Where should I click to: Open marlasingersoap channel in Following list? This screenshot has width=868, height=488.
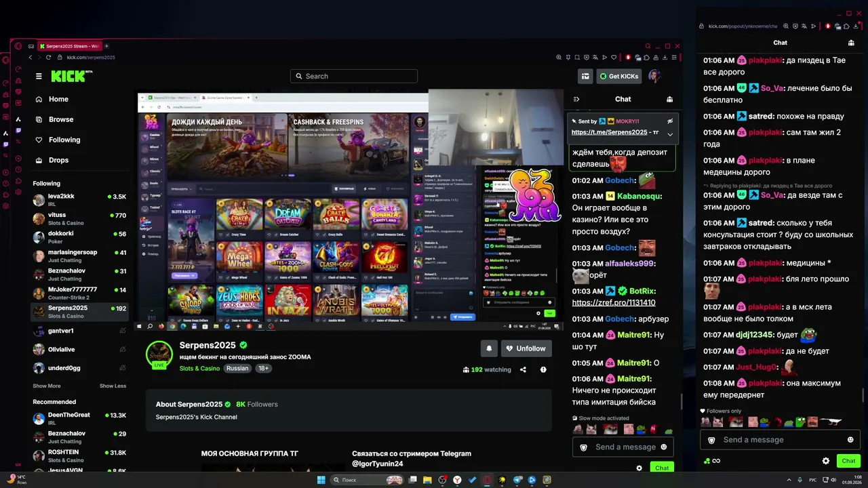[x=80, y=256]
